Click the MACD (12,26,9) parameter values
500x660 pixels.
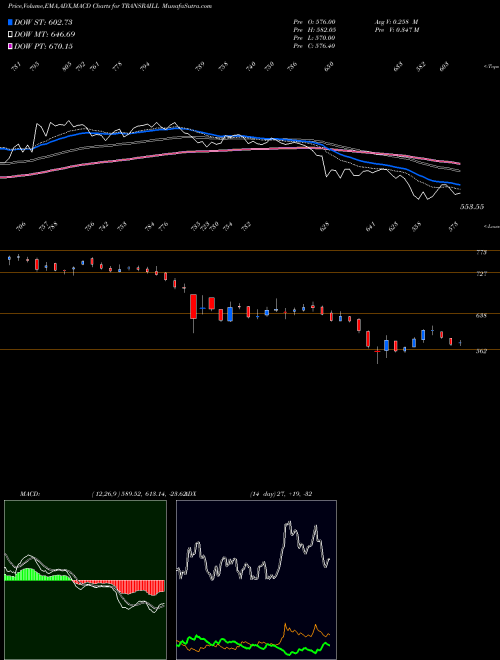pyautogui.click(x=137, y=494)
